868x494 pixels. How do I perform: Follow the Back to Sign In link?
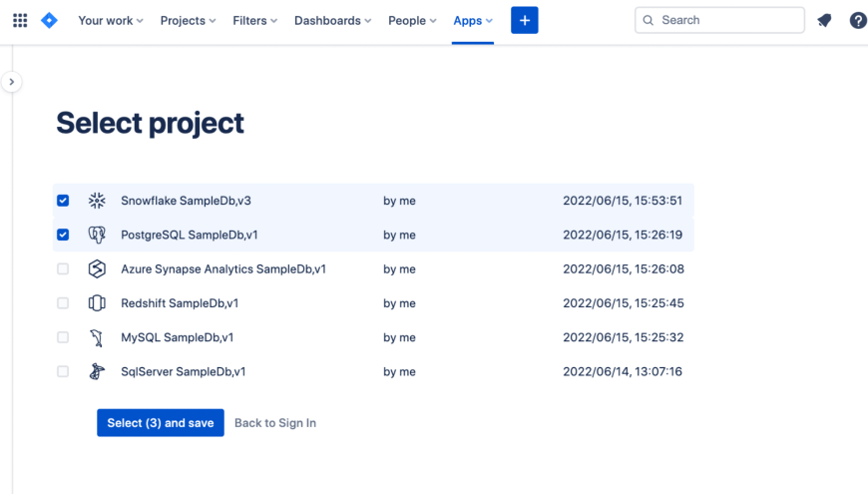pos(275,423)
